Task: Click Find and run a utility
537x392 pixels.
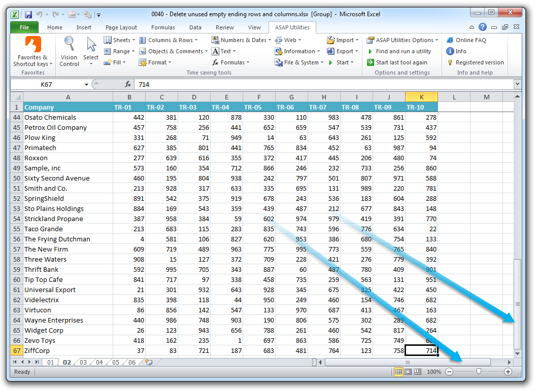Action: click(398, 51)
